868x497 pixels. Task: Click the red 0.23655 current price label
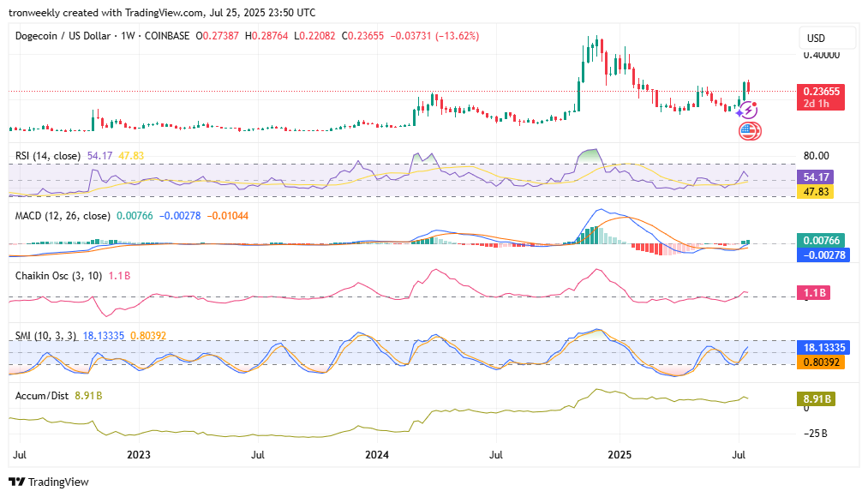pos(821,98)
